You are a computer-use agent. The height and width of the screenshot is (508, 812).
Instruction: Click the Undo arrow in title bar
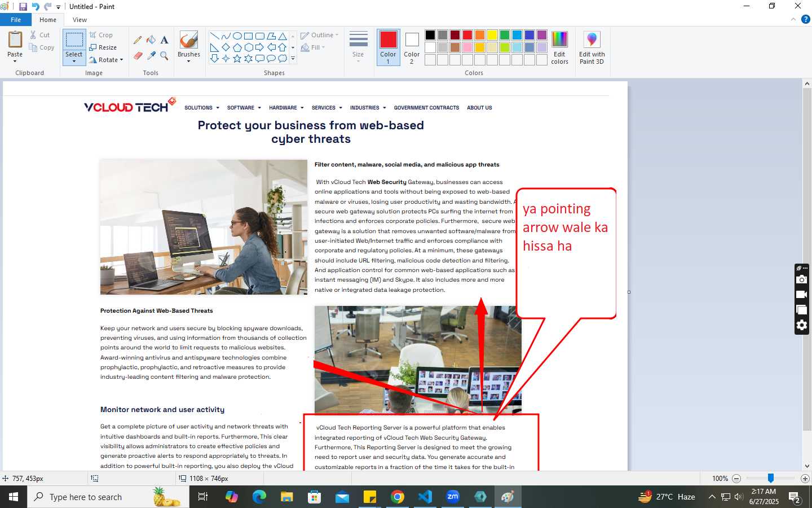point(36,7)
